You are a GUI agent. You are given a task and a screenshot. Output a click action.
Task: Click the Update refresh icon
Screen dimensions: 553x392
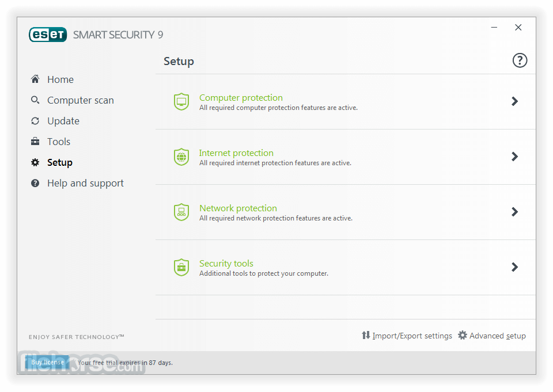[35, 121]
